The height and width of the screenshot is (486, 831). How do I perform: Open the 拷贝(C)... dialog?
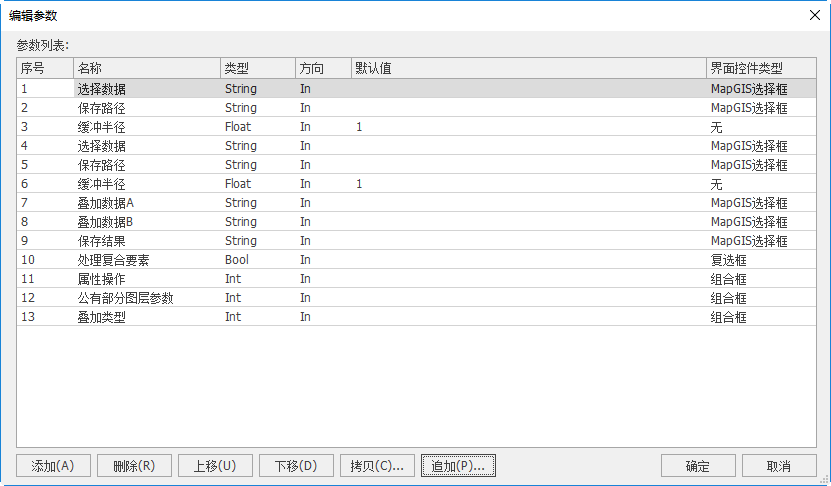(376, 466)
